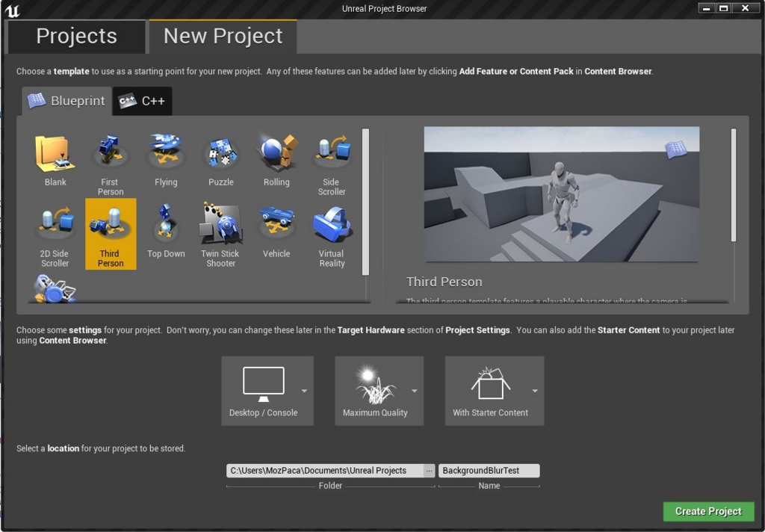Click the project folder path field
The image size is (765, 532).
tap(325, 471)
